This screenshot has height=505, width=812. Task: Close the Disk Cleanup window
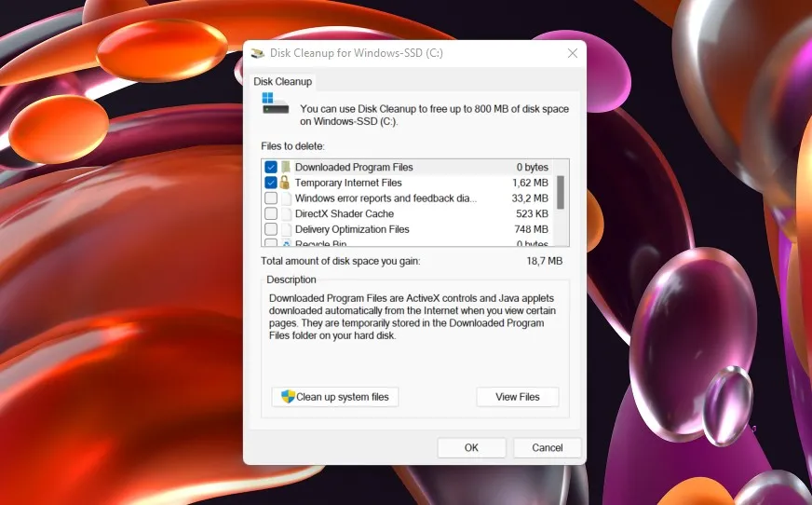pos(571,53)
